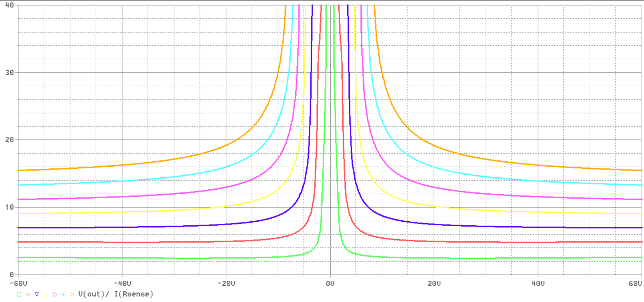Screen dimensions: 644x302
Task: Click the 30 label on the y-axis
Action: coord(10,72)
